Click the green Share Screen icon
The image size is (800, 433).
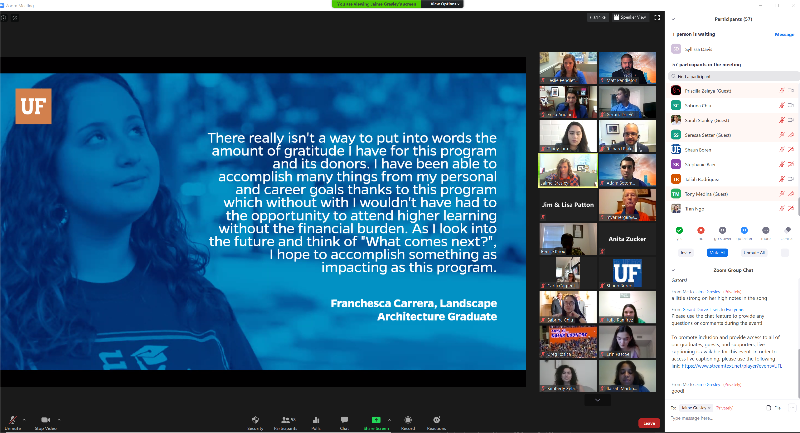[x=376, y=422]
